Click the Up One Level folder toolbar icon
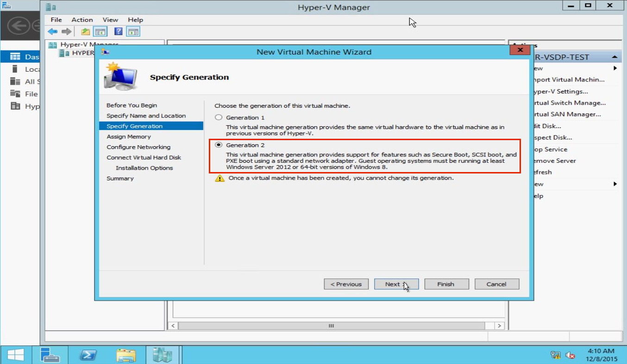This screenshot has height=364, width=627. click(86, 31)
